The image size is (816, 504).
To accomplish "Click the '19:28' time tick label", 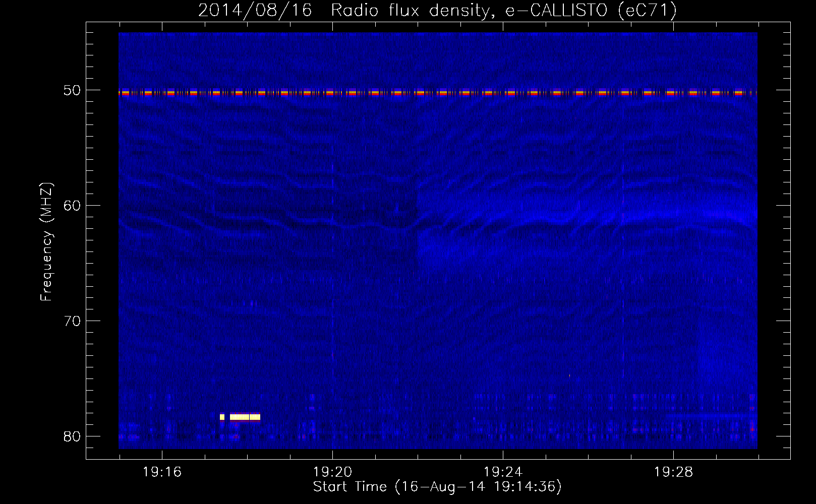I will [673, 472].
